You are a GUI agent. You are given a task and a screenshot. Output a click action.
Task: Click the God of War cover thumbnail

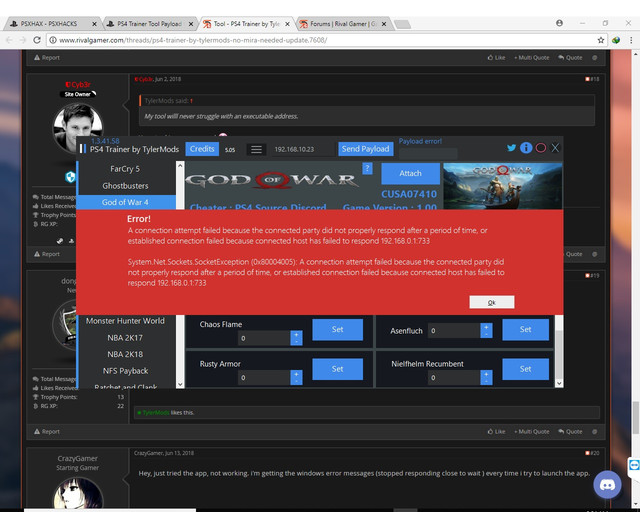pyautogui.click(x=503, y=186)
